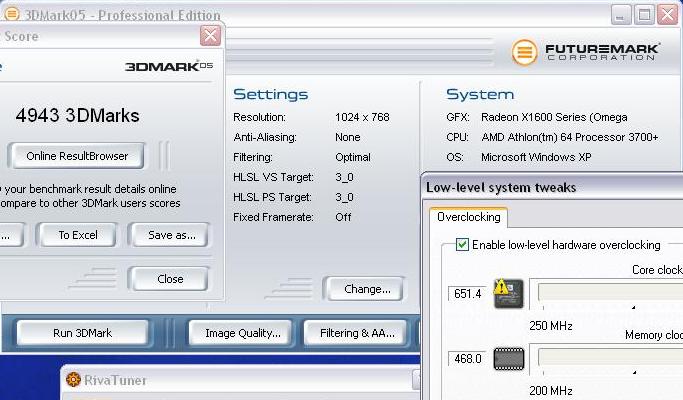The height and width of the screenshot is (400, 683).
Task: Click the Low-level system tweaks title bar
Action: (552, 187)
